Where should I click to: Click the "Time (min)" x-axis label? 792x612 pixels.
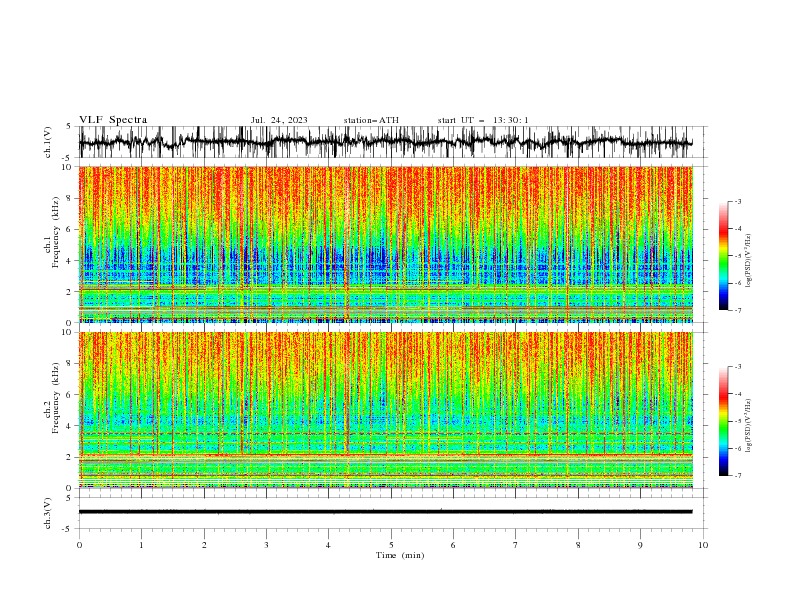pyautogui.click(x=400, y=555)
